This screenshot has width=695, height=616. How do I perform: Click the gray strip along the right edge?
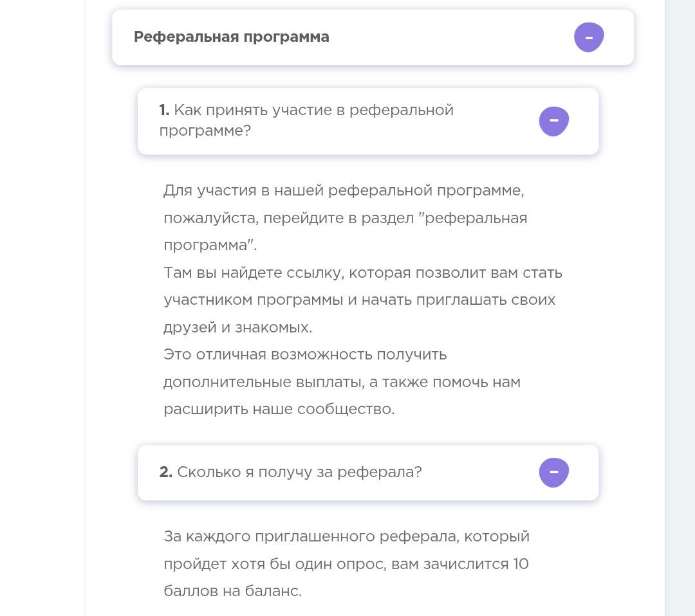680,308
